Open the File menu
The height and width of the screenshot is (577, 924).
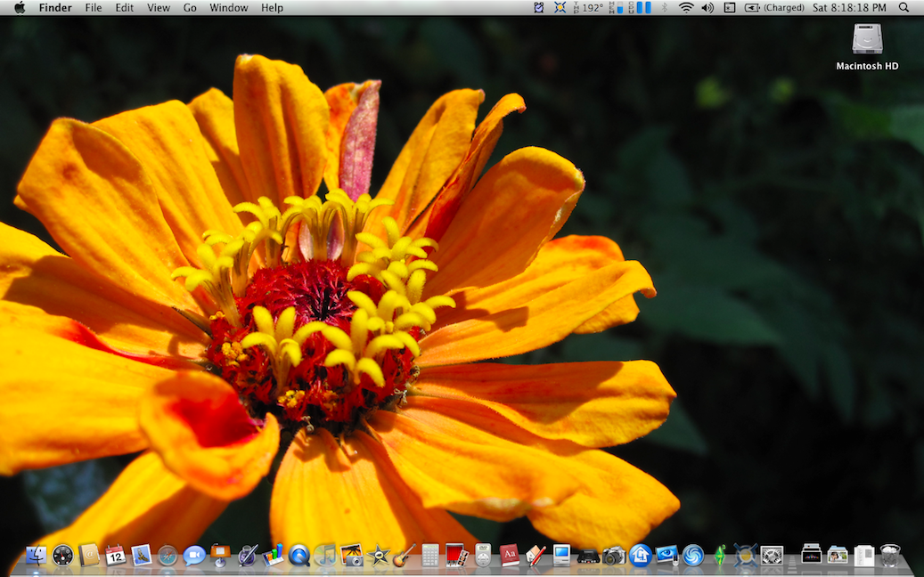point(93,8)
